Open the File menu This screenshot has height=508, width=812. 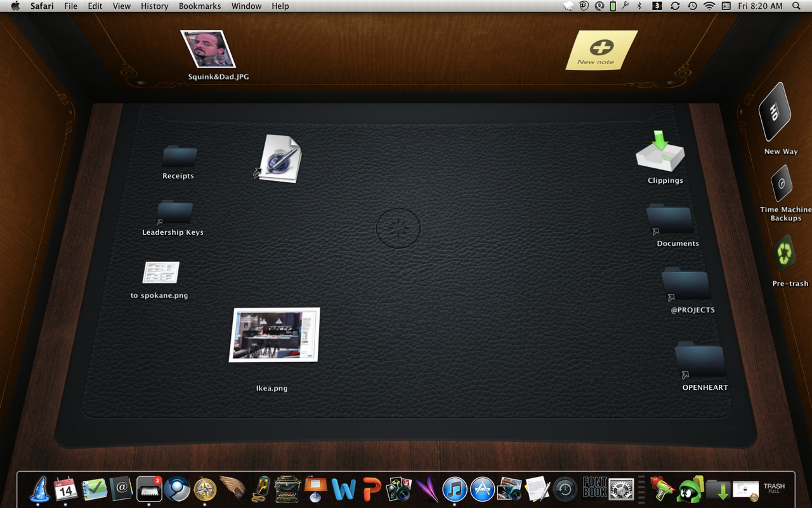click(x=70, y=6)
